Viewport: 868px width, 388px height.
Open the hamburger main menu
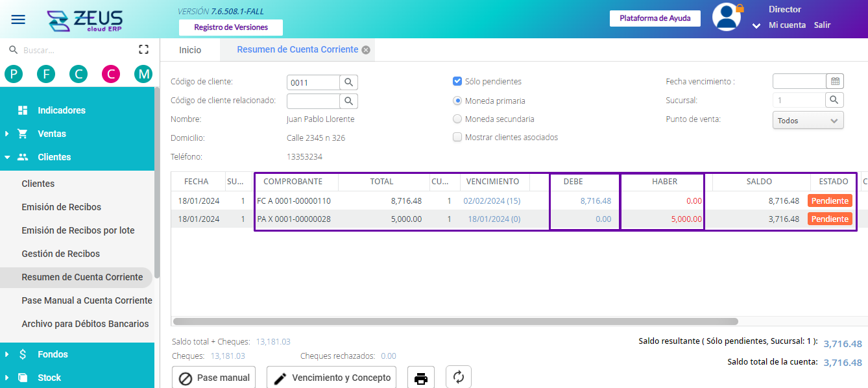tap(18, 19)
